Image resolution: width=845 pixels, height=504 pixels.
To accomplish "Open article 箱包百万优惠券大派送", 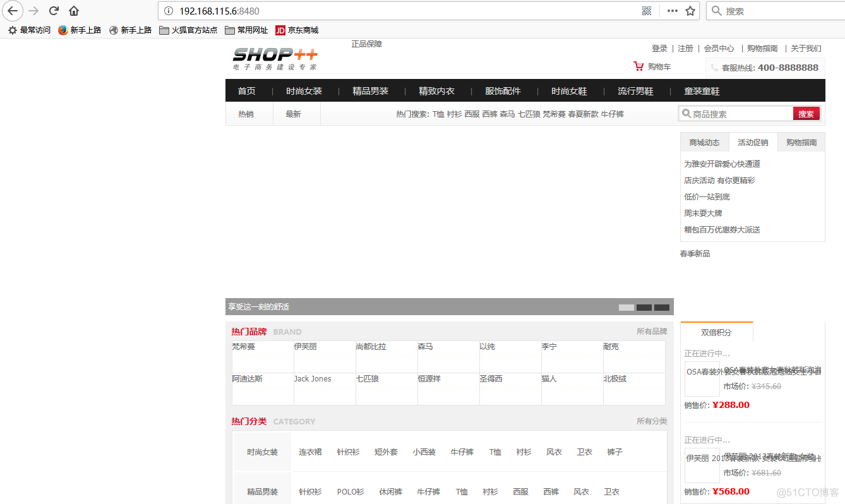I will pyautogui.click(x=722, y=229).
